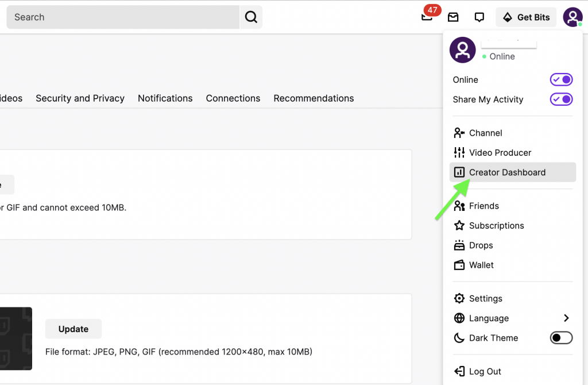Open the mail inbox icon
The height and width of the screenshot is (385, 588).
point(453,17)
